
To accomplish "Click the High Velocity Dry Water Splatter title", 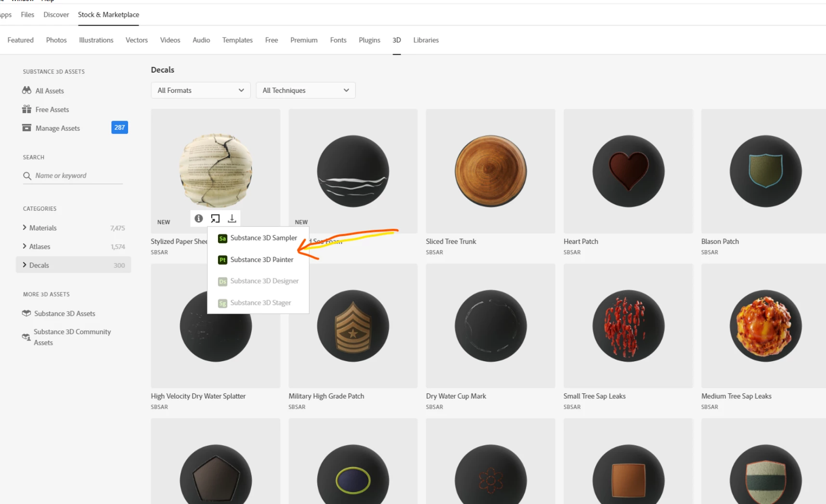I will pyautogui.click(x=198, y=396).
